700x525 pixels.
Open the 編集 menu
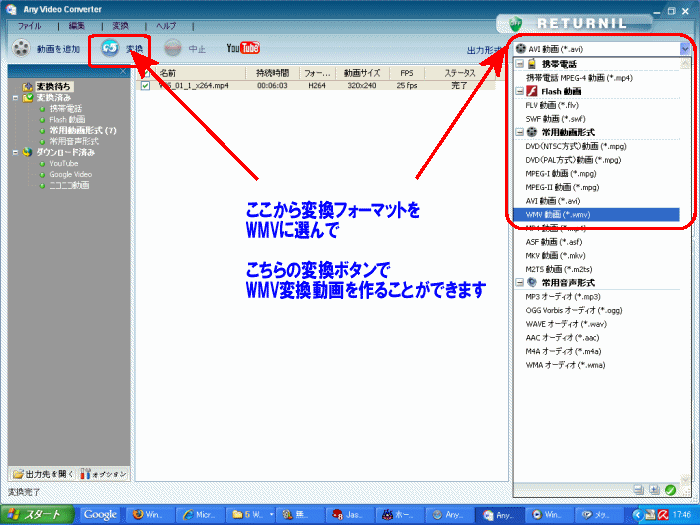(77, 26)
